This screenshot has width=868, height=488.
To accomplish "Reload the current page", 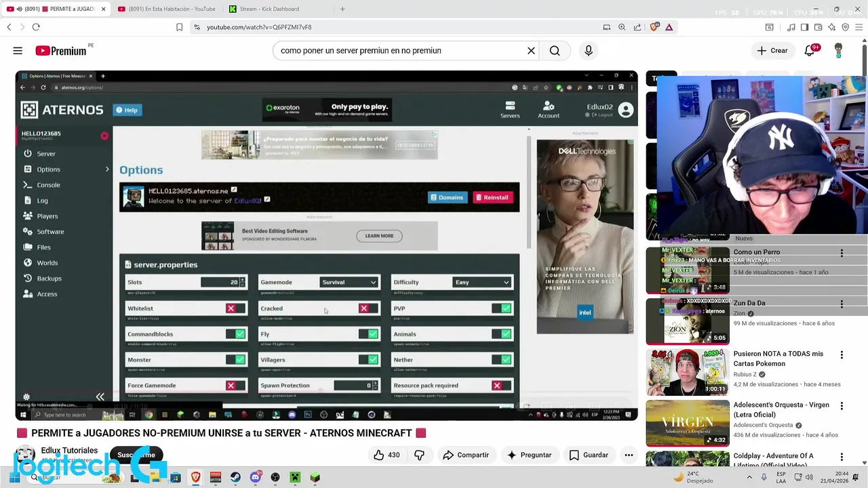I will click(36, 27).
